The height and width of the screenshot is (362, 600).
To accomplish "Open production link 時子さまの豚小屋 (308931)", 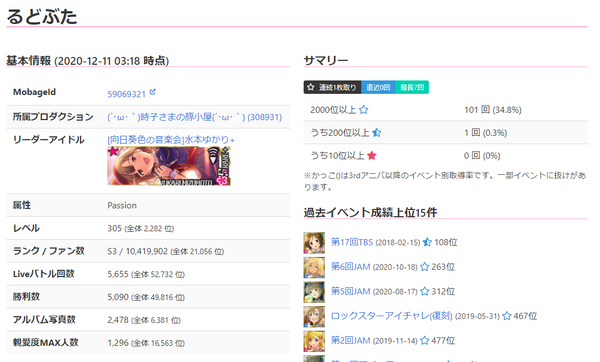I will 194,117.
